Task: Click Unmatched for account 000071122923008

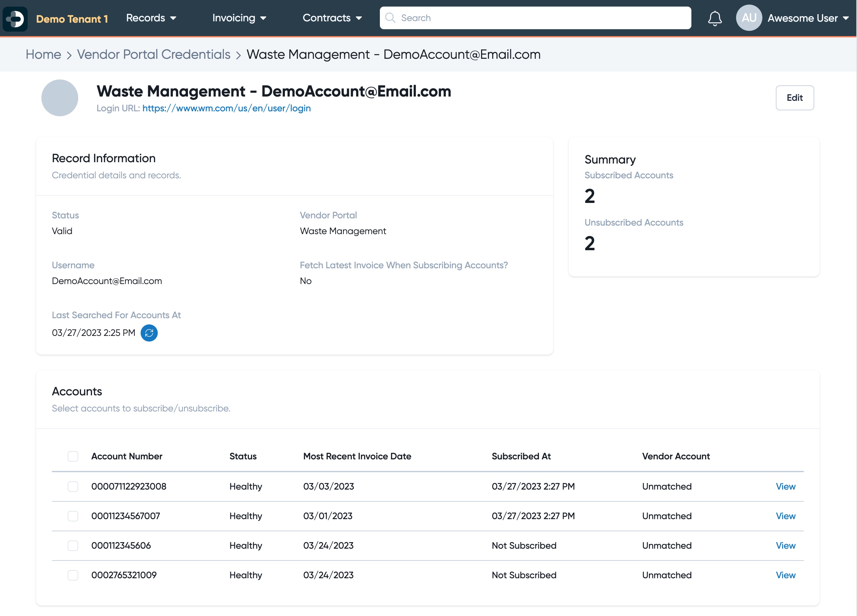Action: pyautogui.click(x=666, y=486)
